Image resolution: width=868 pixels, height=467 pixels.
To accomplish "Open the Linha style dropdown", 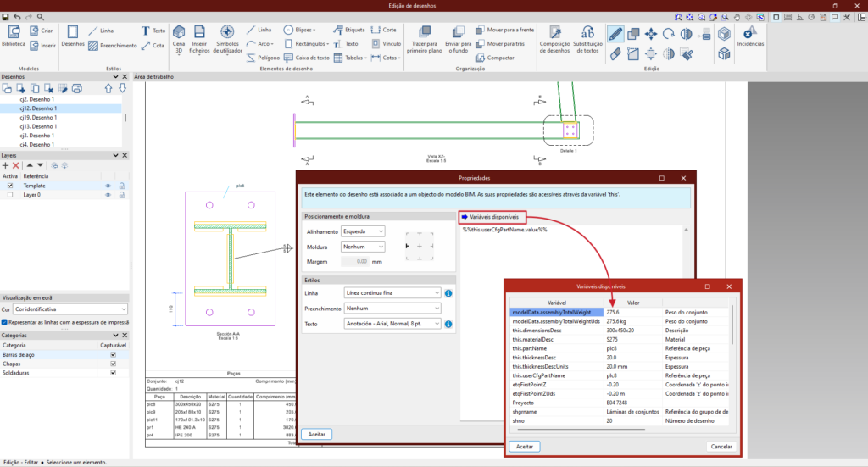I will [x=392, y=293].
